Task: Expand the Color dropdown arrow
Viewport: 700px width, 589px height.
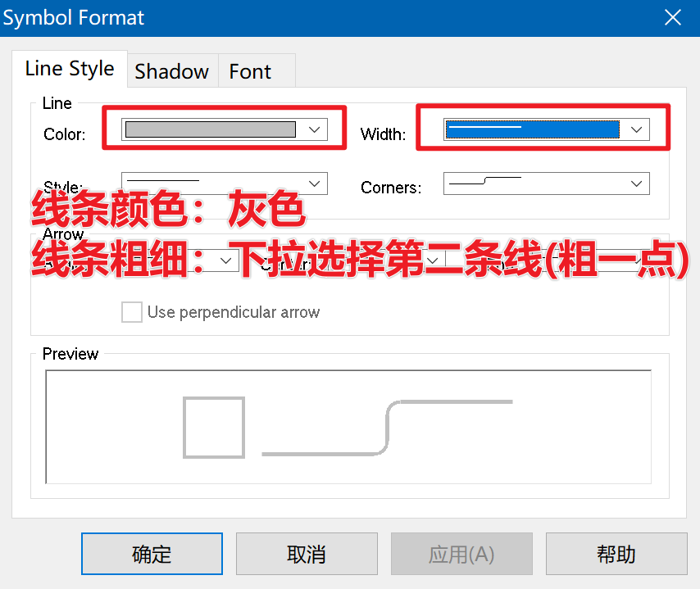Action: click(315, 129)
